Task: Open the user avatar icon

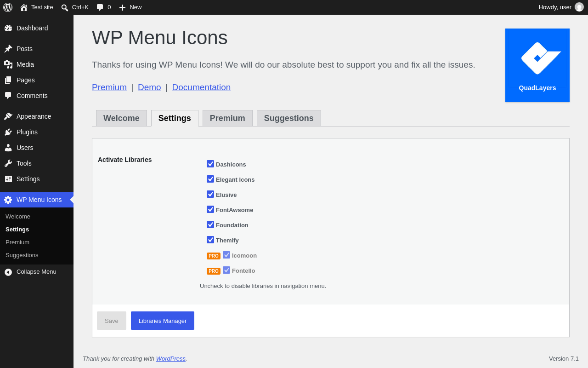Action: (579, 7)
